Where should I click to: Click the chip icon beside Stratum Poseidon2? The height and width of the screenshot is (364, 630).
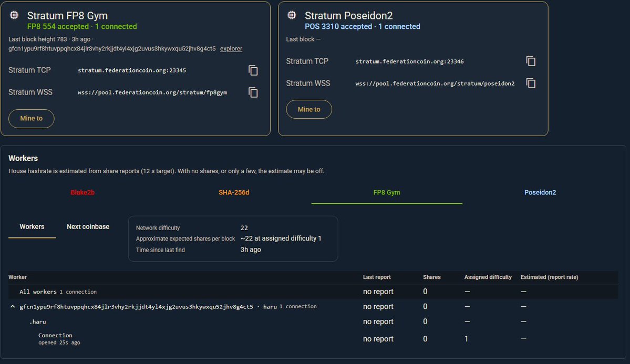pyautogui.click(x=292, y=15)
